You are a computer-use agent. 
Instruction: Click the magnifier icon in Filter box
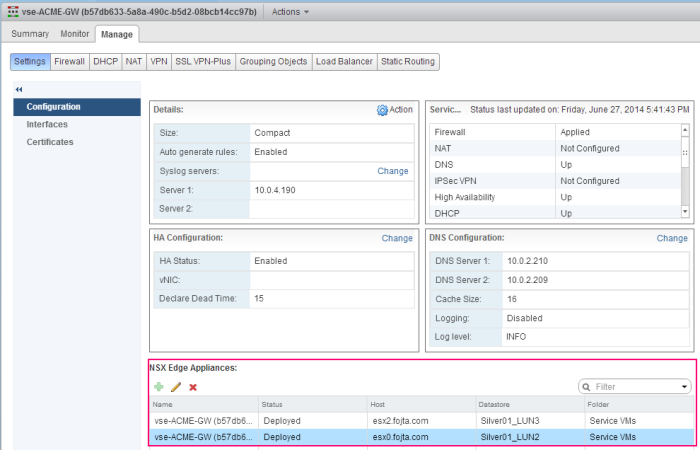pyautogui.click(x=587, y=387)
